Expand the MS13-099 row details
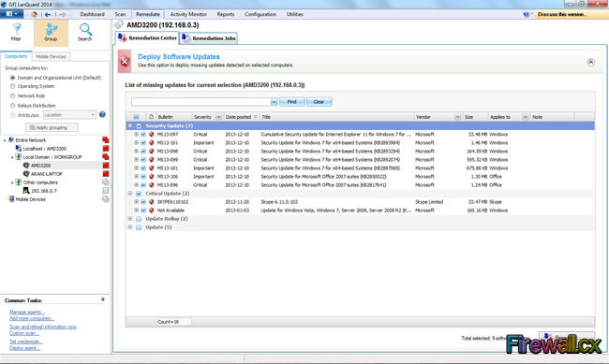The width and height of the screenshot is (609, 364). [x=137, y=159]
